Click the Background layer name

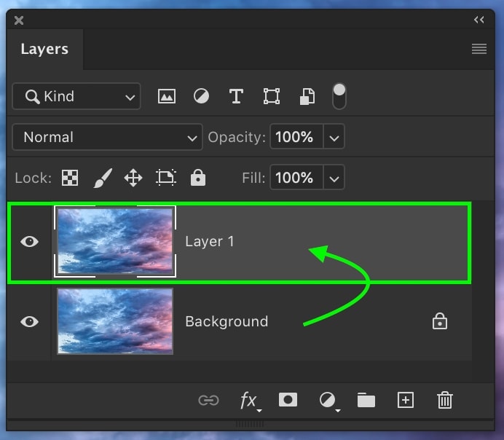click(x=227, y=321)
